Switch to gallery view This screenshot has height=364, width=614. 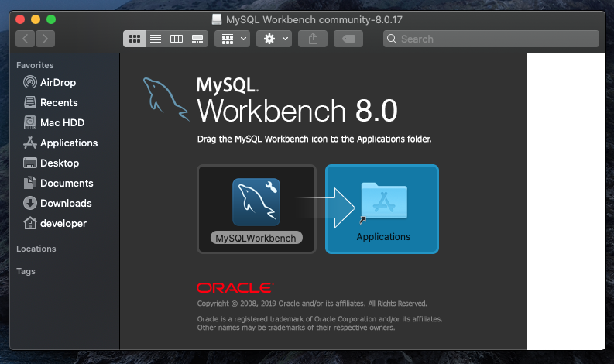pos(197,39)
